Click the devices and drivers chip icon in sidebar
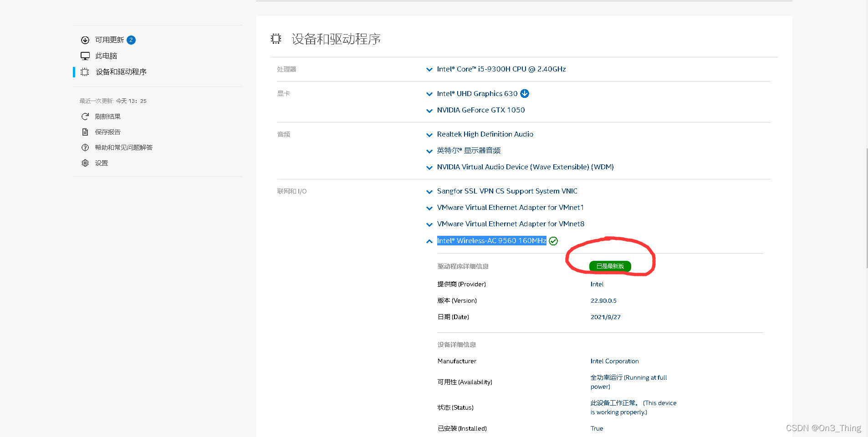Screen dimensions: 868x437 pos(85,72)
